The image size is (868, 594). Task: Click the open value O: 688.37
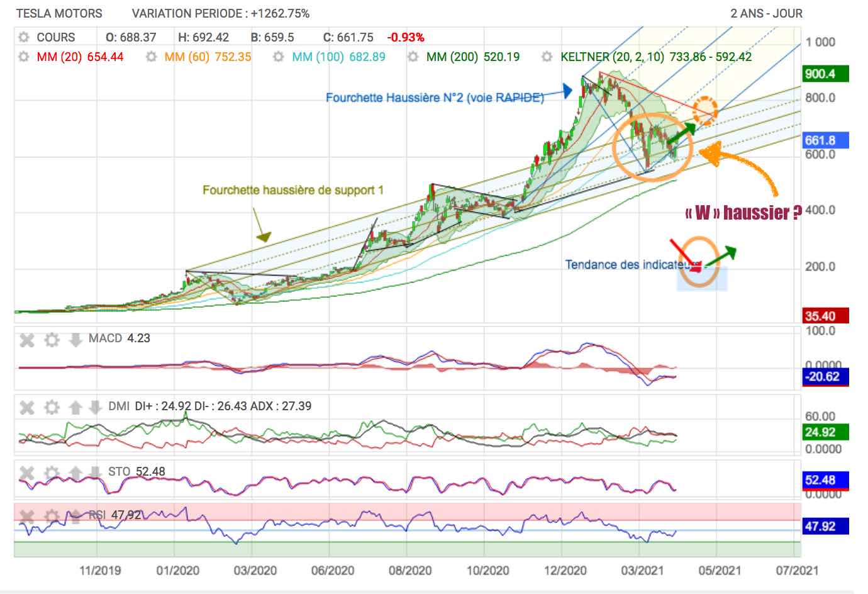coord(131,37)
